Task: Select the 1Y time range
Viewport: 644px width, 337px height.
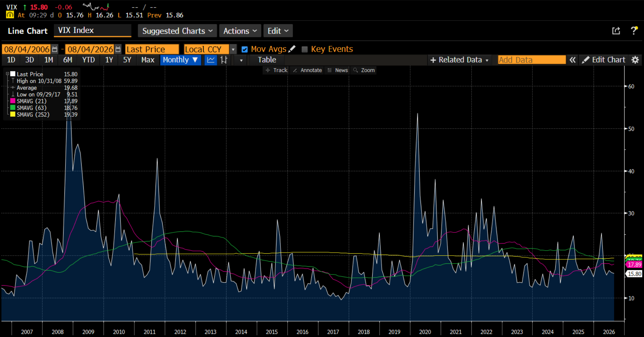Action: (x=109, y=60)
